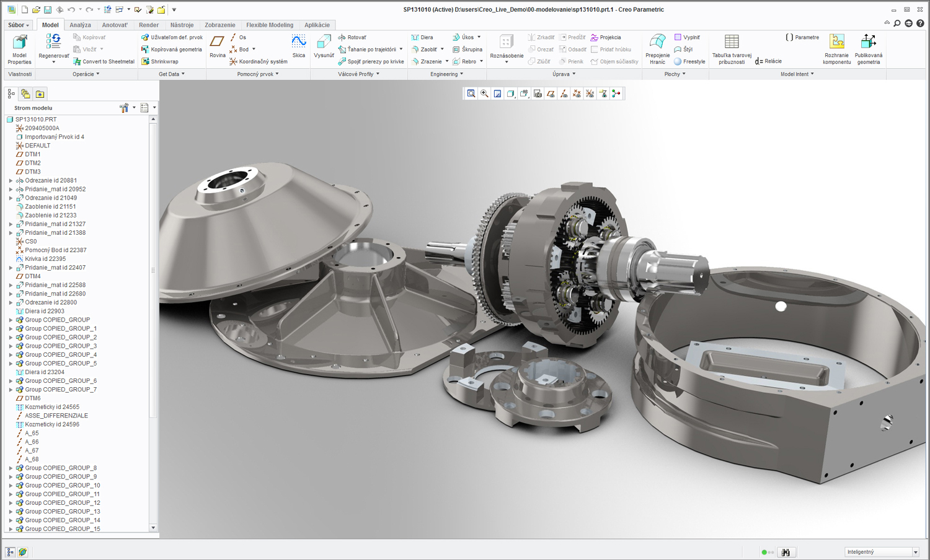Screen dimensions: 930x560
Task: Open the Inteligentný selection filter dropdown
Action: pyautogui.click(x=915, y=552)
